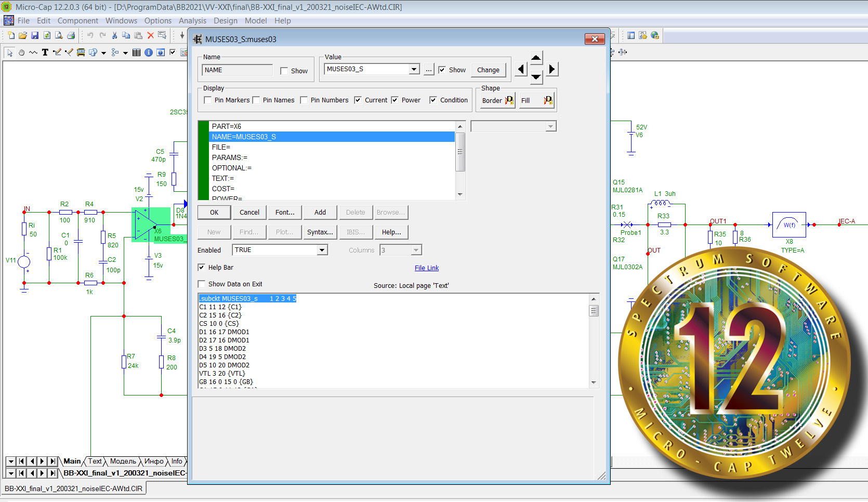This screenshot has height=502, width=868.
Task: Go to the previous part with left arrow
Action: [521, 69]
